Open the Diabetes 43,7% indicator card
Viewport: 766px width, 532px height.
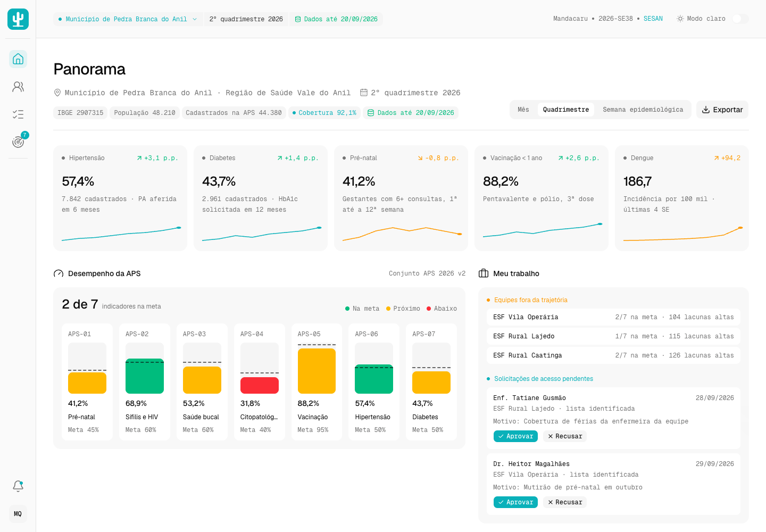(x=261, y=198)
